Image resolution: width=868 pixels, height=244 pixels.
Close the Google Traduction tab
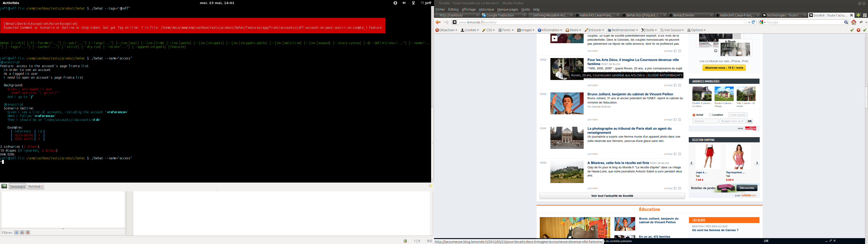click(x=524, y=15)
